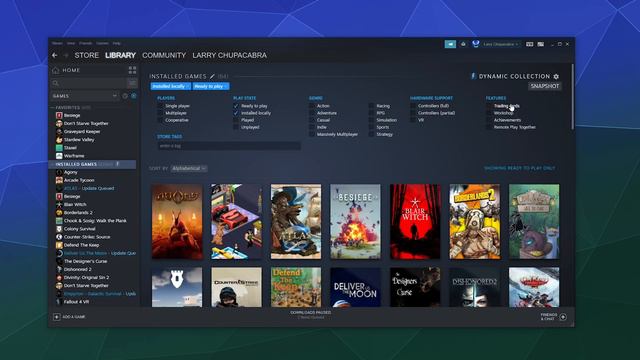Click the Stardew Valley icon in Favorites

click(59, 140)
